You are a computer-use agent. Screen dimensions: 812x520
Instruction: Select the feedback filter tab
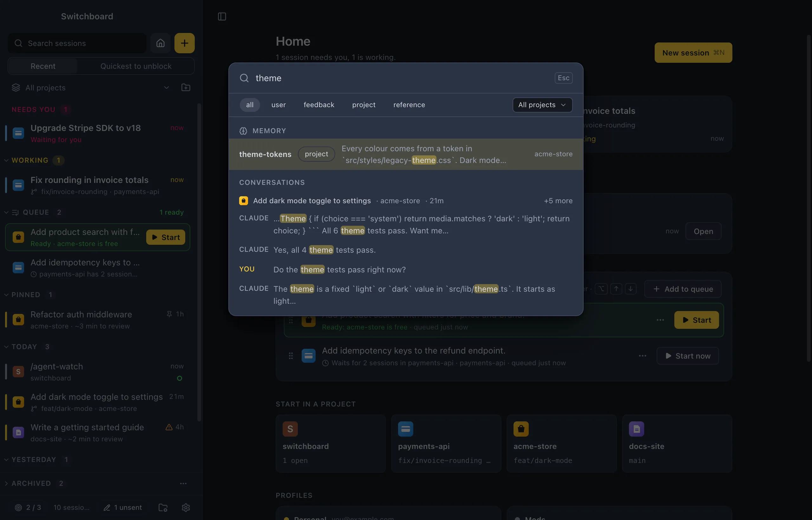[319, 105]
